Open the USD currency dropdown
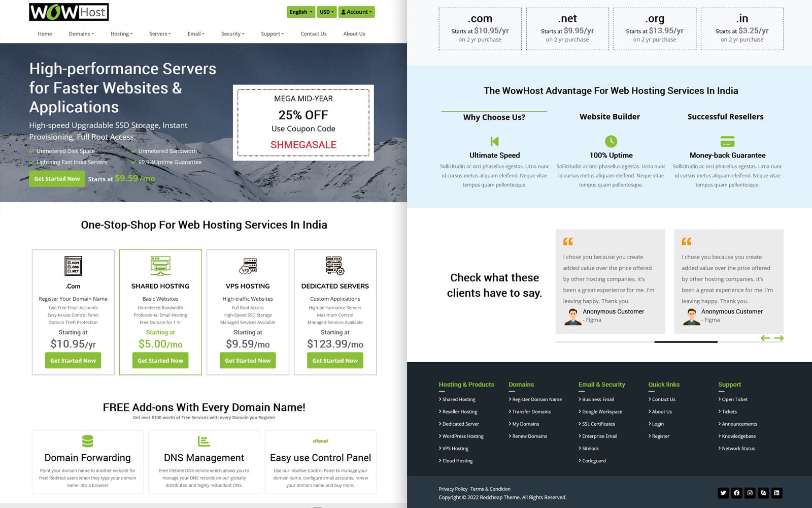This screenshot has width=812, height=508. coord(326,11)
